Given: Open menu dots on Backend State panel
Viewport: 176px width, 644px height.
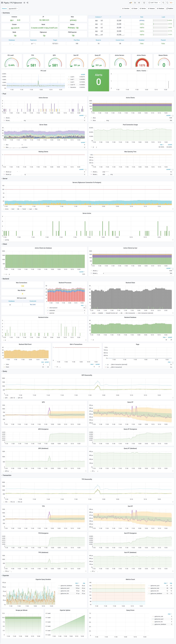Looking at the screenshot, I should coord(173,313).
